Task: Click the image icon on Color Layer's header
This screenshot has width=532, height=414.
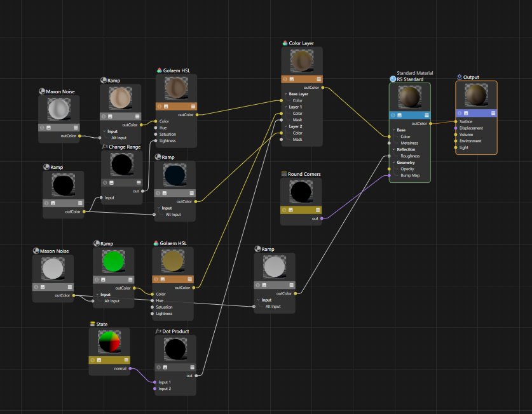Action: (x=292, y=79)
